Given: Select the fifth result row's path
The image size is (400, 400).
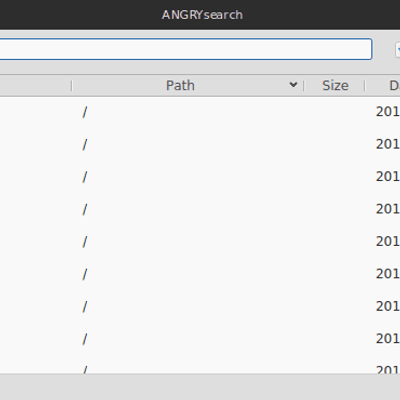Looking at the screenshot, I should tap(85, 242).
